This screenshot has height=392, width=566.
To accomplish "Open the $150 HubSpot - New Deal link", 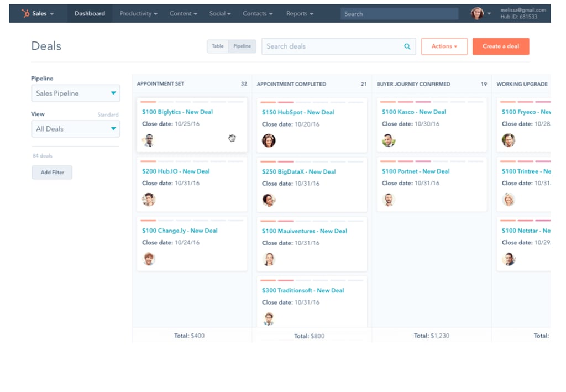I will (x=298, y=112).
